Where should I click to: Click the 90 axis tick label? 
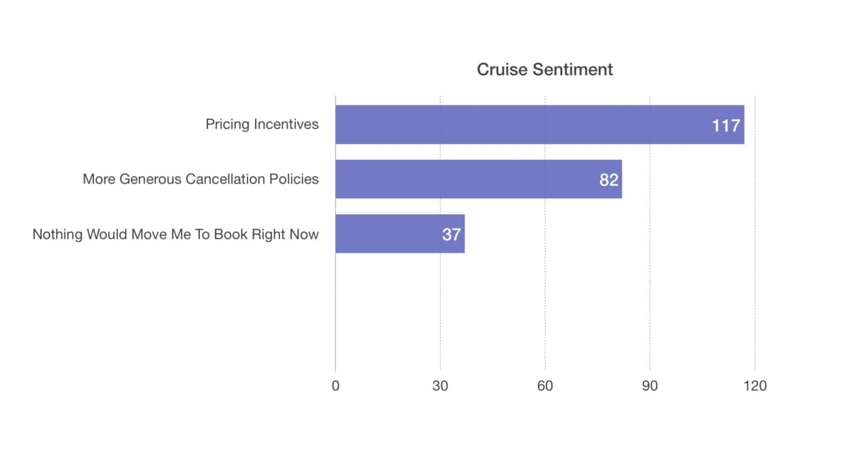(650, 386)
